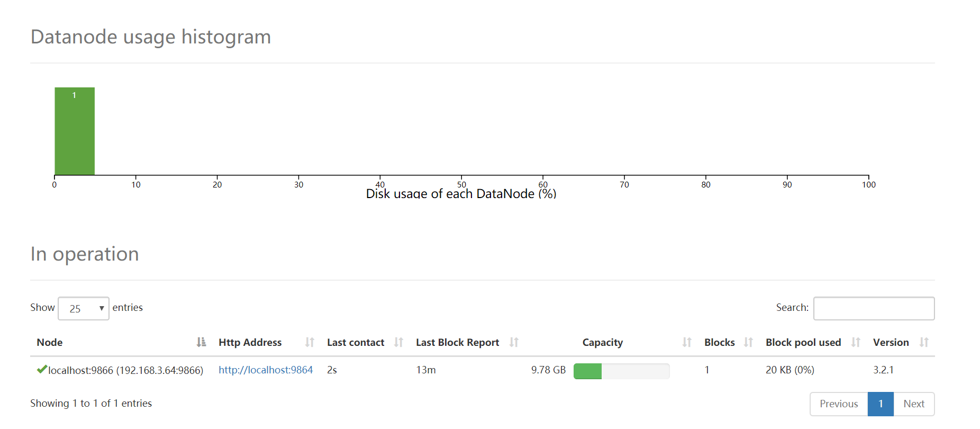Sort by Last contact arrows icon

pyautogui.click(x=398, y=342)
